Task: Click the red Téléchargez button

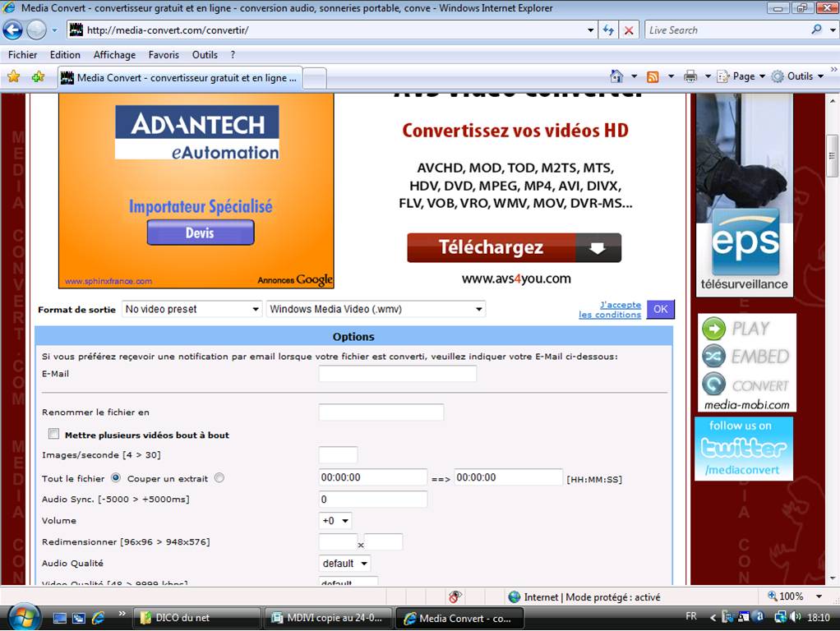Action: (x=514, y=248)
